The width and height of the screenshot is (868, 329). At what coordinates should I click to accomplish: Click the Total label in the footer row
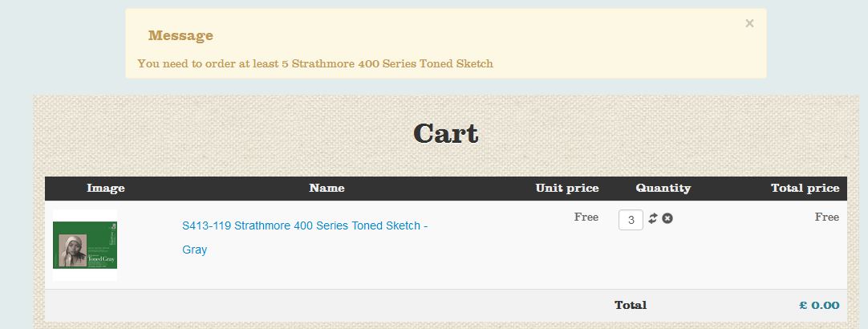631,305
